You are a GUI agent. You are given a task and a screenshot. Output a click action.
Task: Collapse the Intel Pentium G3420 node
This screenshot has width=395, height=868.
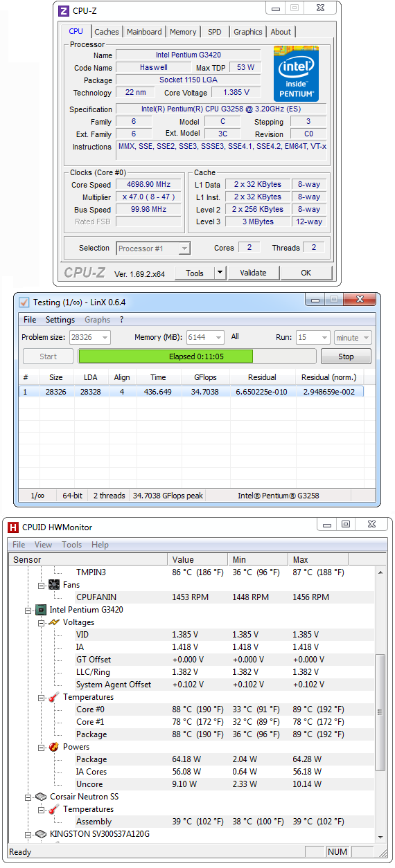28,610
